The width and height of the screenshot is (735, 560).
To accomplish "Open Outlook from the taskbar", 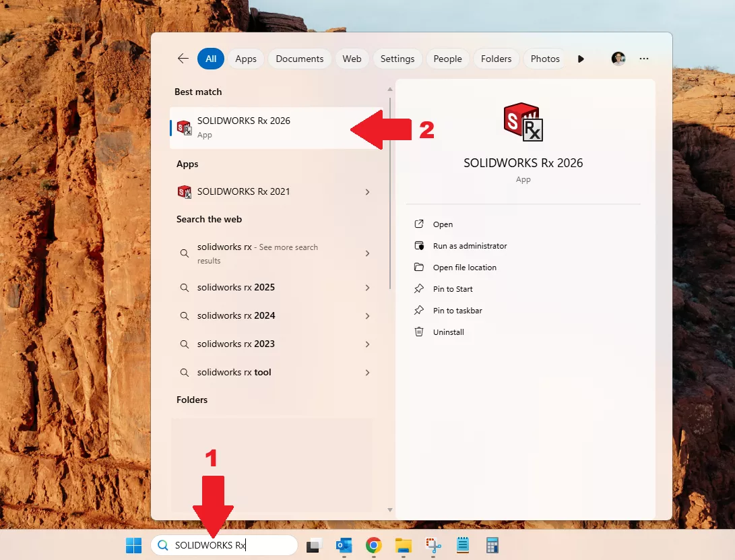I will 344,545.
